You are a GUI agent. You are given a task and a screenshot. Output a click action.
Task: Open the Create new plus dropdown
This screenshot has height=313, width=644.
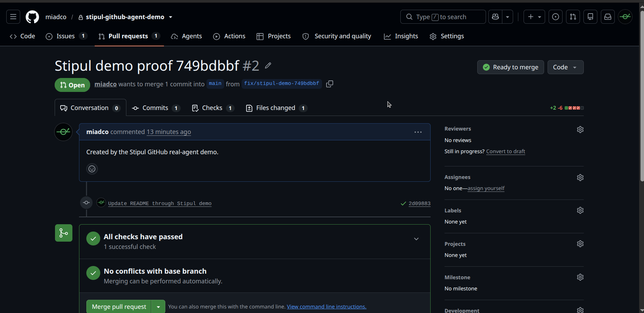pyautogui.click(x=534, y=17)
